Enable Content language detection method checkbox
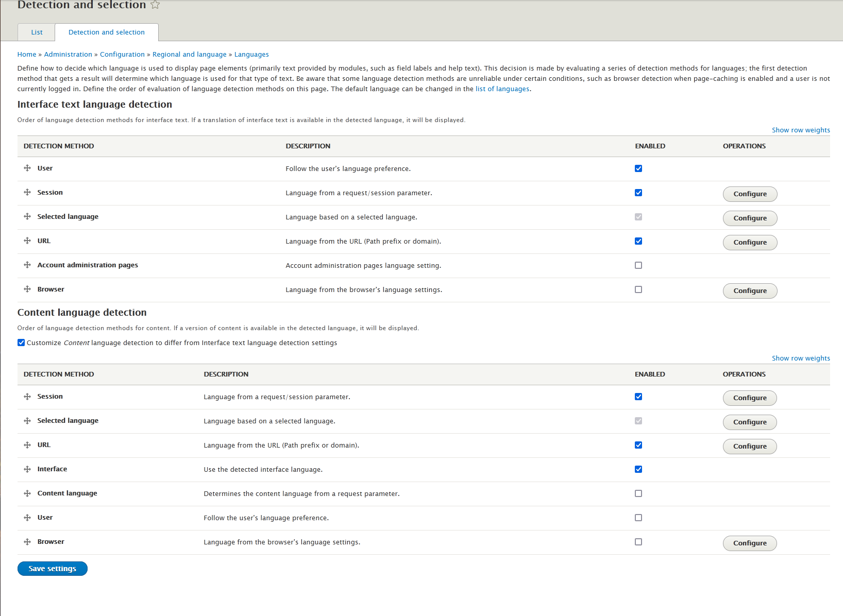The image size is (843, 616). (638, 493)
